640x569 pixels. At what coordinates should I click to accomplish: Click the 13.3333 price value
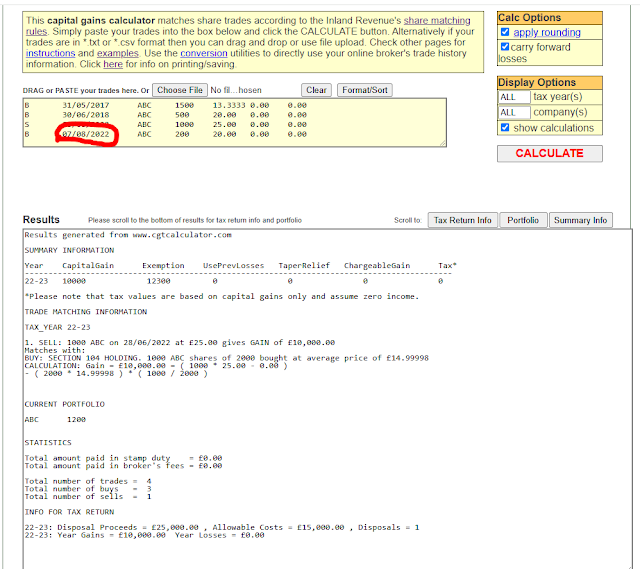[229, 105]
